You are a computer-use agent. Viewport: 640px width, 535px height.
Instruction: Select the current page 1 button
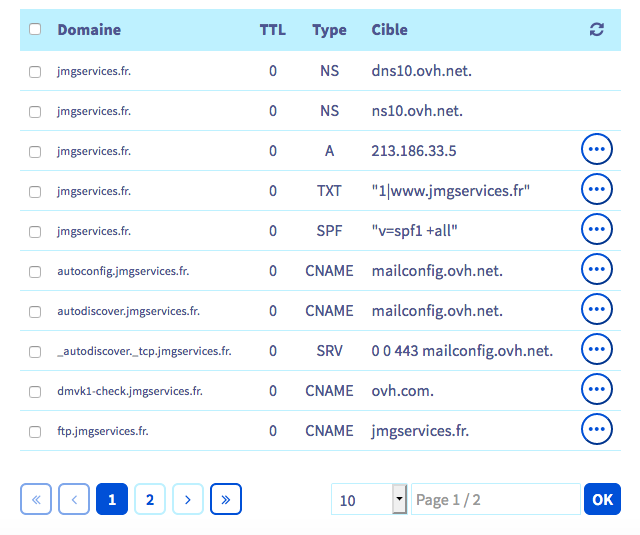click(x=112, y=499)
